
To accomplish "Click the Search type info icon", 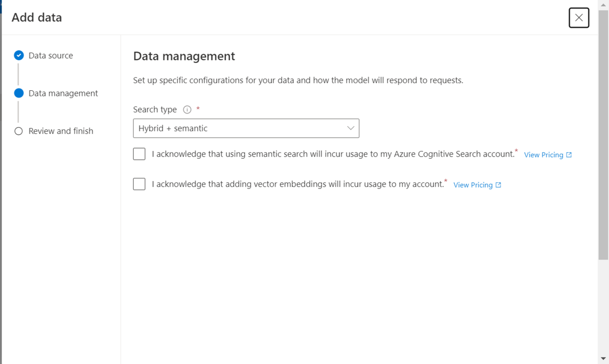I will click(187, 110).
